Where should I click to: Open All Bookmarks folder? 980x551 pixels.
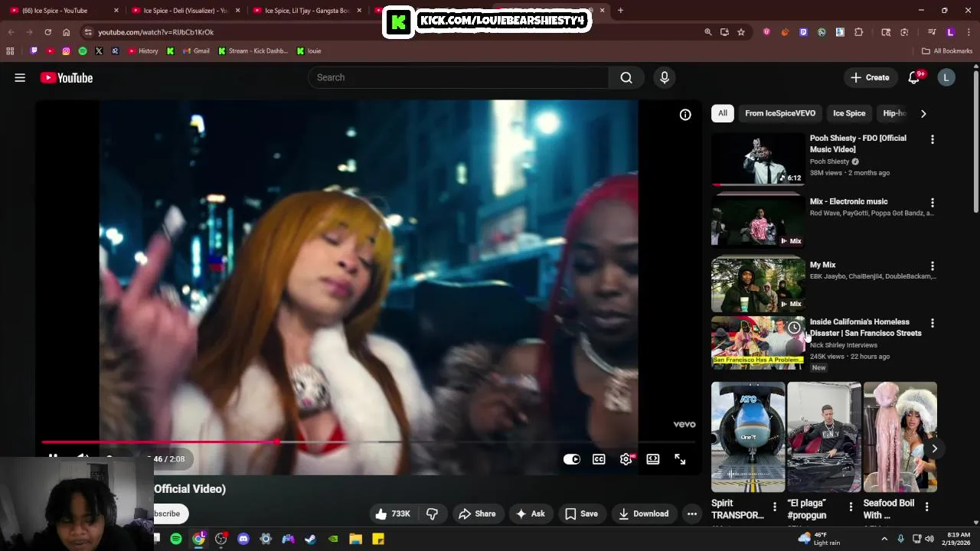coord(947,51)
